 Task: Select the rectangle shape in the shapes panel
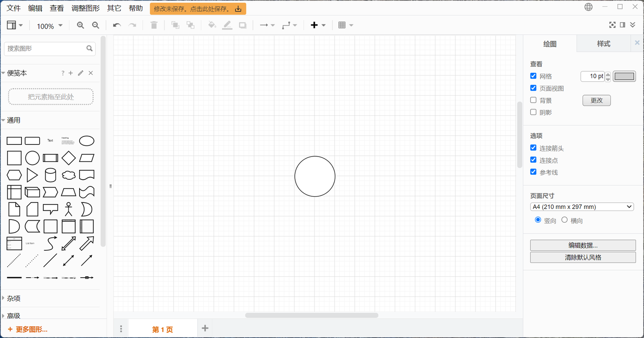(x=14, y=140)
